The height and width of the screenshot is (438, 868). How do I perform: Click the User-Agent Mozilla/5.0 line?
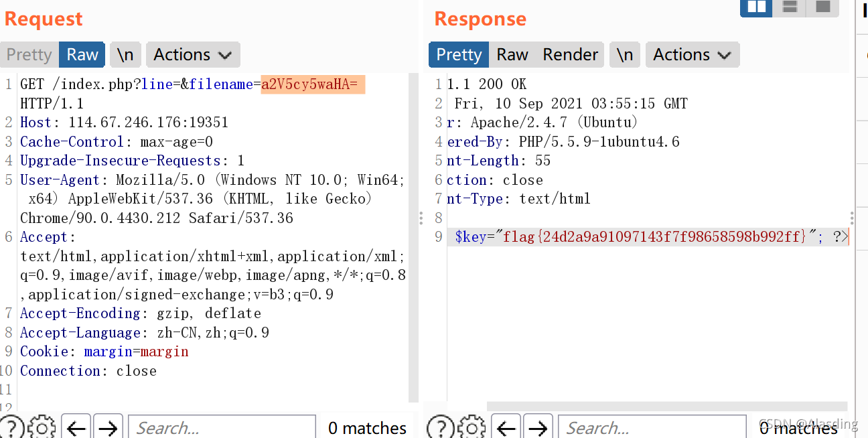click(x=212, y=199)
